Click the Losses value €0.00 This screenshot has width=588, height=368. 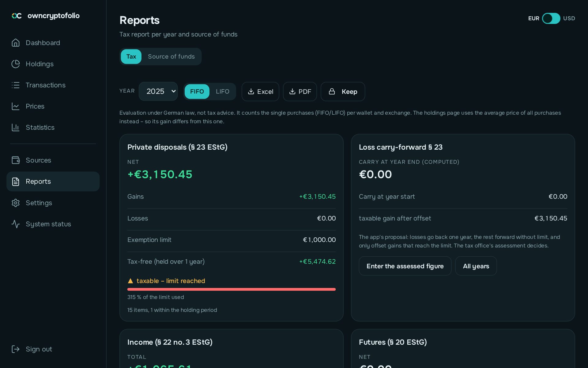(x=326, y=218)
